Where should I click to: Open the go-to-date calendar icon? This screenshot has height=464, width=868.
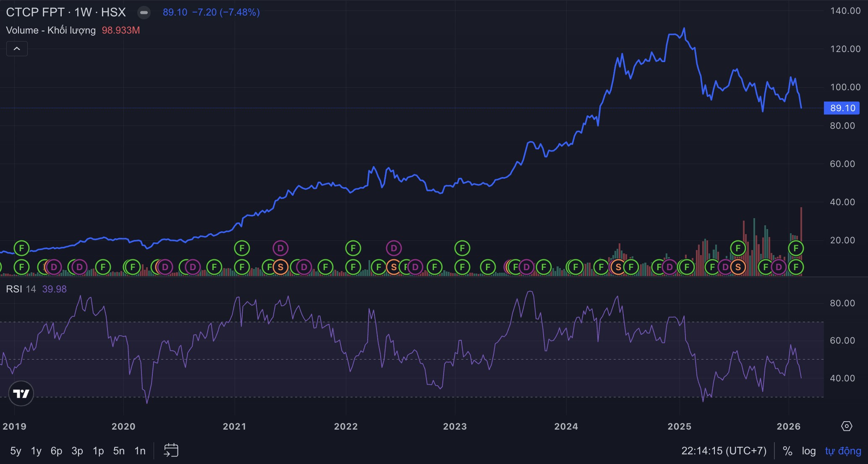171,451
